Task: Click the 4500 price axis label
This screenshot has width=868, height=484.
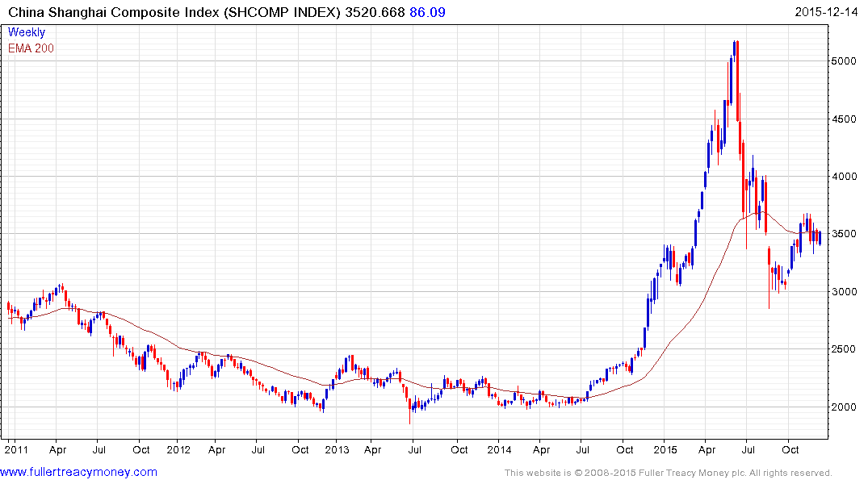Action: tap(845, 119)
